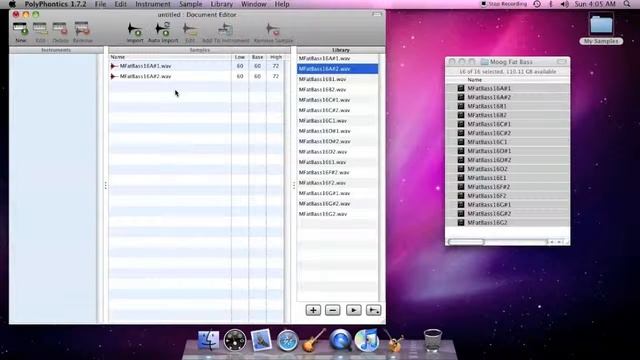Select MFatBass16C#2 in the Moog Fat Bass window
Screen dimensions: 640x360
tap(507, 133)
